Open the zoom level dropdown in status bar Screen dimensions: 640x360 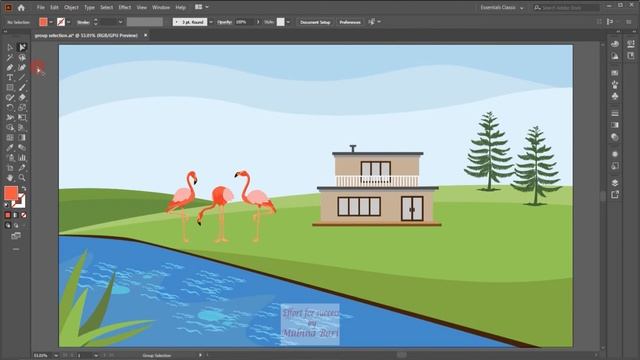(56, 356)
